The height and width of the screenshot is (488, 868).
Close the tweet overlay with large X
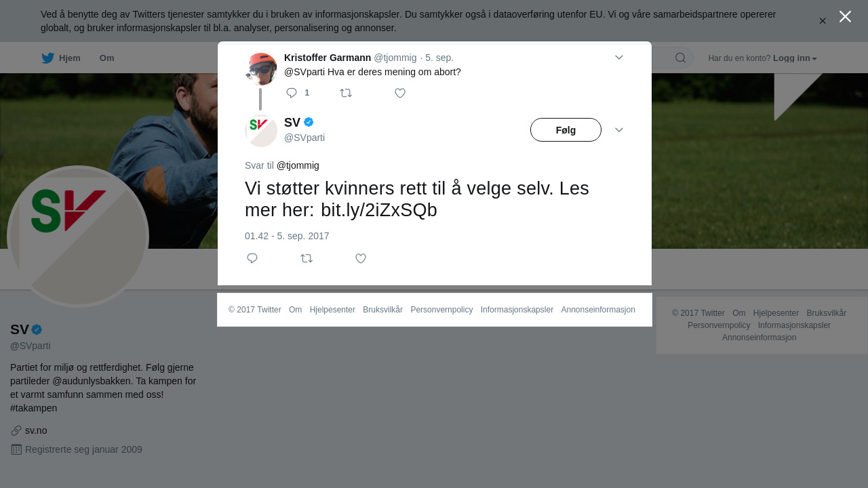(845, 16)
